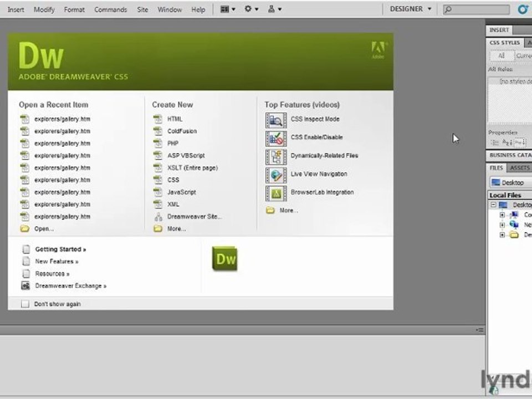
Task: Open the New Features link
Action: click(x=57, y=262)
